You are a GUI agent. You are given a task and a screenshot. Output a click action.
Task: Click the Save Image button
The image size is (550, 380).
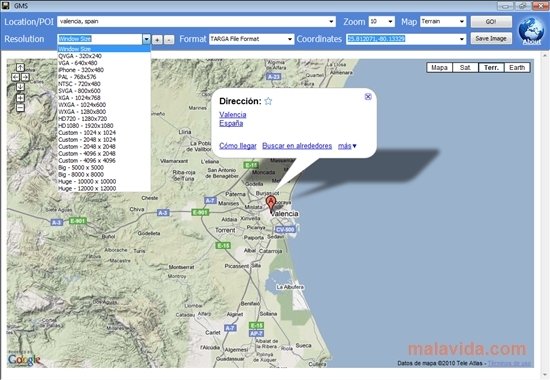tap(491, 39)
